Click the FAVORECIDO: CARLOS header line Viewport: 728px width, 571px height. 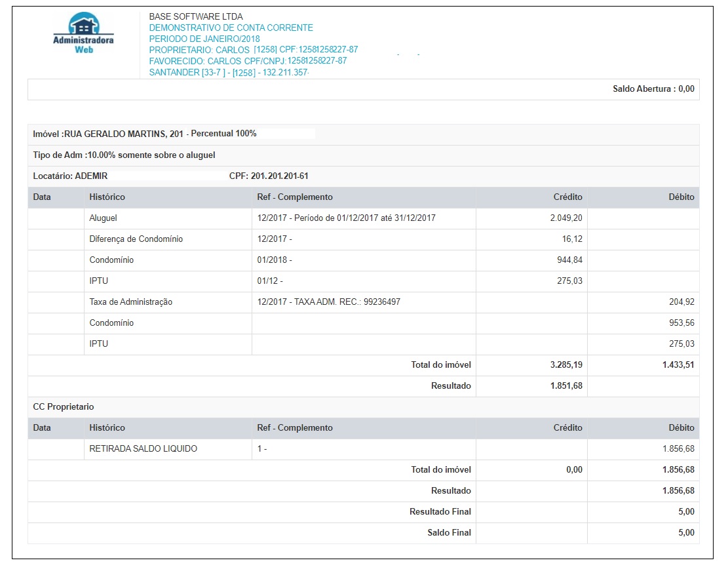248,61
